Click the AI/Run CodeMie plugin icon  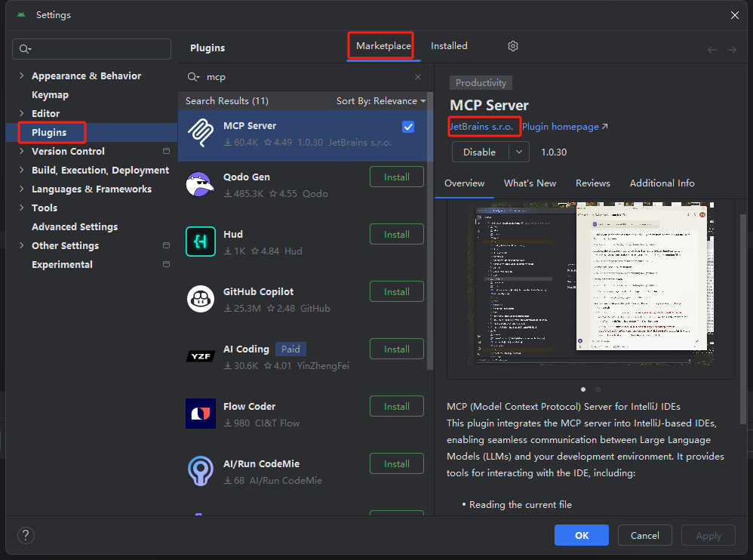[200, 471]
